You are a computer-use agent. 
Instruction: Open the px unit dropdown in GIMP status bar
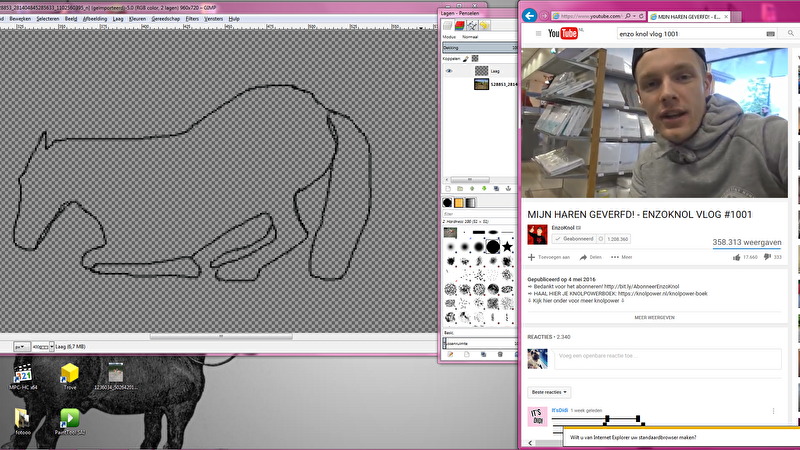tap(21, 346)
